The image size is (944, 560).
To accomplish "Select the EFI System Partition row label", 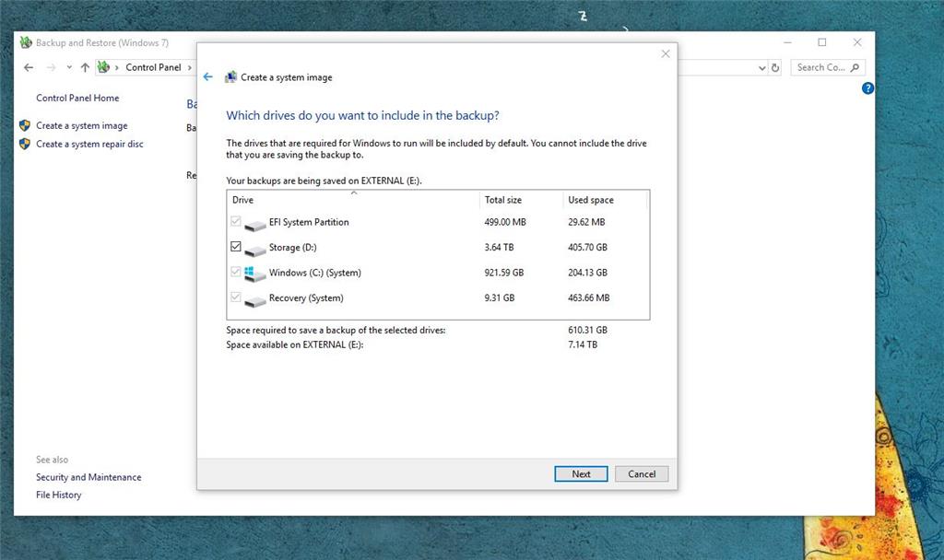I will (x=309, y=222).
